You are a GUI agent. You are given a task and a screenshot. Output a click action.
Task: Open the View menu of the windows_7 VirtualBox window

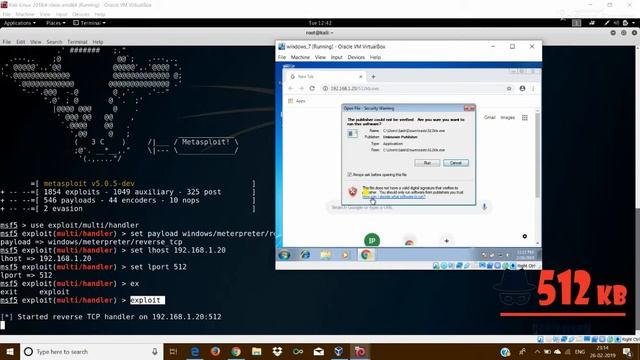point(320,57)
